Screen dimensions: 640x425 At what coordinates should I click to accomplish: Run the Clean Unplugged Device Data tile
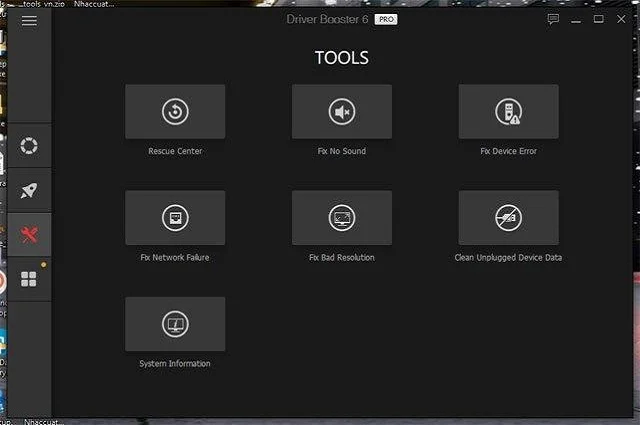(509, 218)
